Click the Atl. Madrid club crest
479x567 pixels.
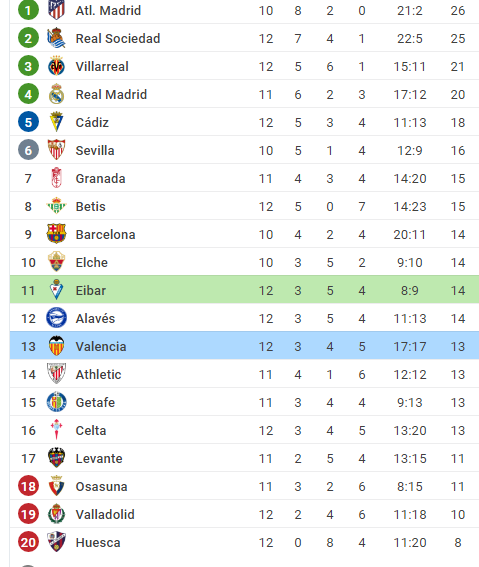tap(56, 10)
